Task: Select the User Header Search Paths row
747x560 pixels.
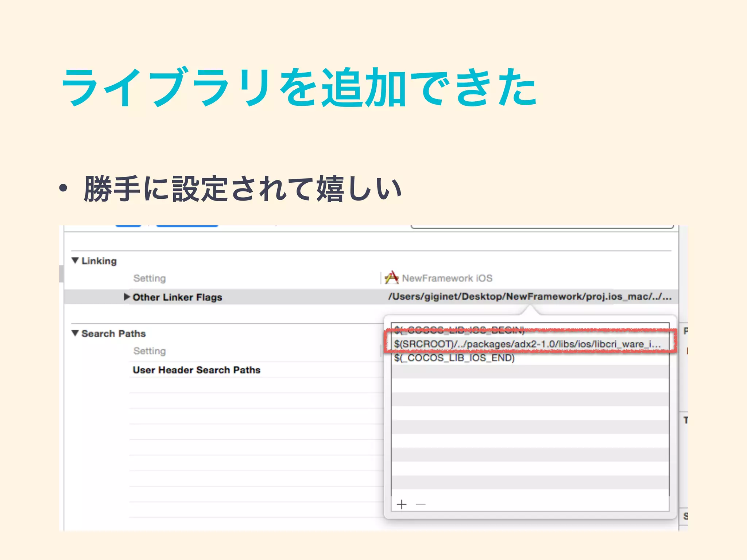Action: [x=196, y=370]
